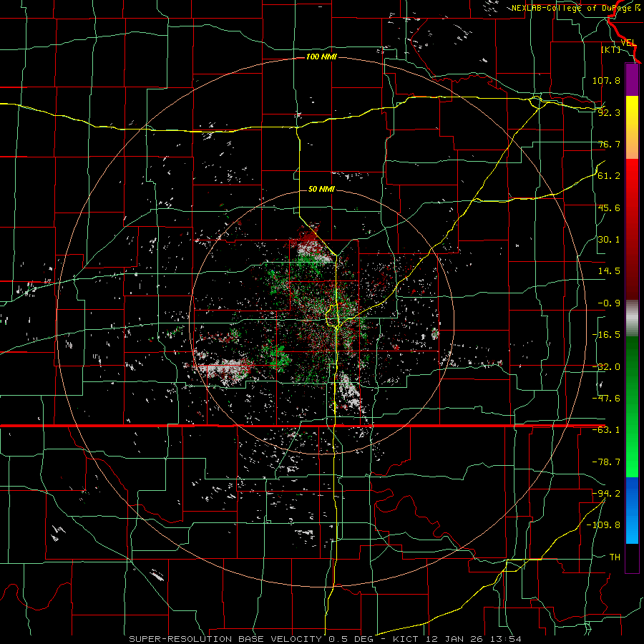Click the 14.5 legend value
The width and height of the screenshot is (644, 644).
click(609, 271)
